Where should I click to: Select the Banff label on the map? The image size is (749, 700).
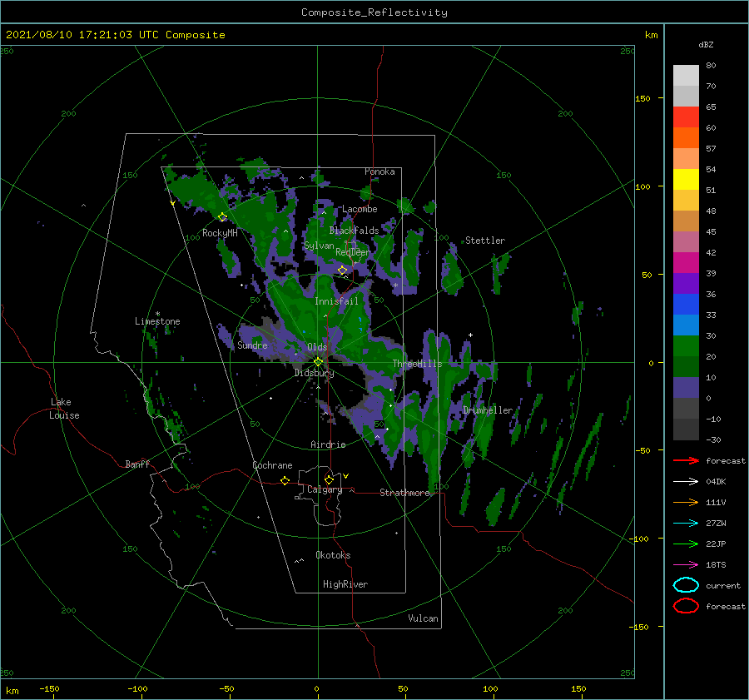(x=137, y=464)
